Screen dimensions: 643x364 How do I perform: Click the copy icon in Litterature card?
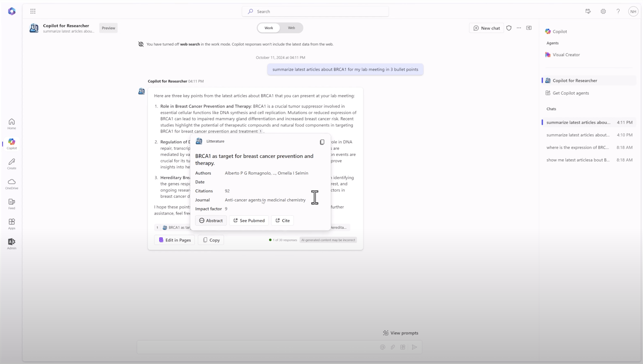click(x=322, y=142)
